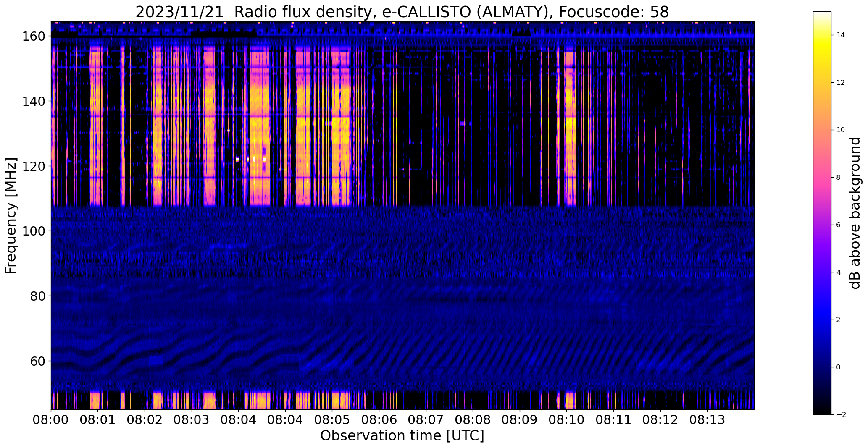Select the 80 tick on frequency axis
Viewport: 868px width, 448px height.
[x=38, y=296]
